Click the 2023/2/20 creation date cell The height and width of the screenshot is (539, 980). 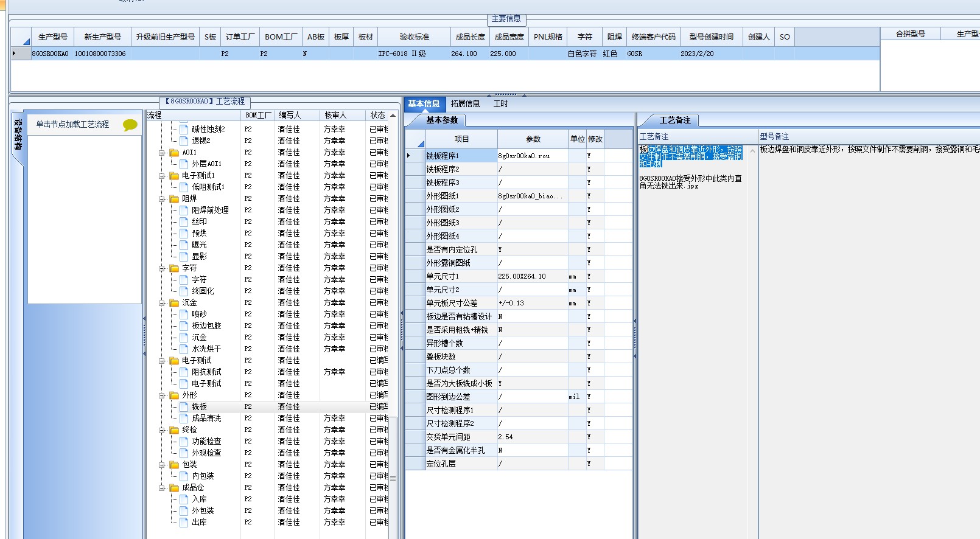pyautogui.click(x=712, y=54)
